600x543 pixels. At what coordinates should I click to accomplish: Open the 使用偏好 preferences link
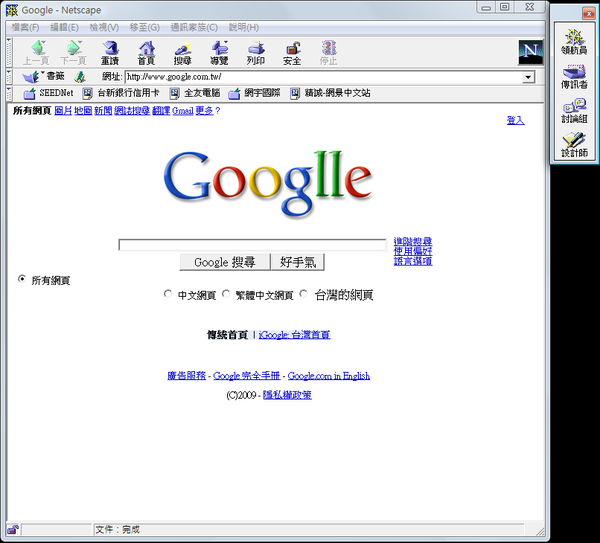pyautogui.click(x=413, y=251)
